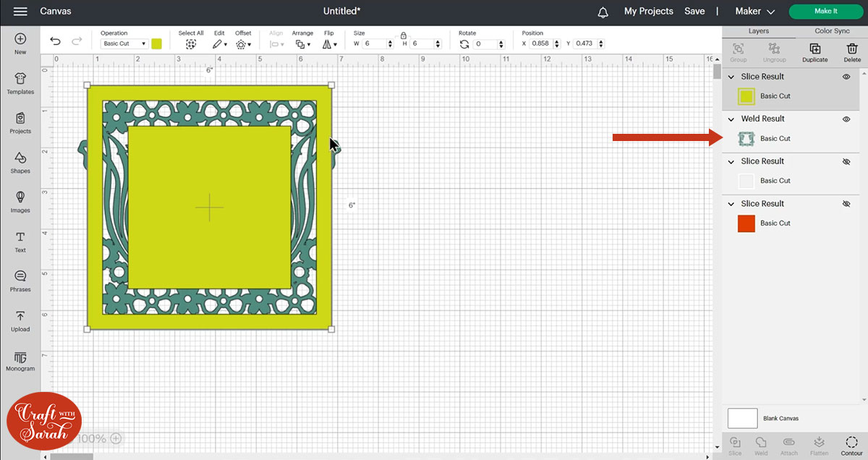Image resolution: width=868 pixels, height=460 pixels.
Task: Toggle the size aspect ratio lock
Action: pyautogui.click(x=403, y=35)
